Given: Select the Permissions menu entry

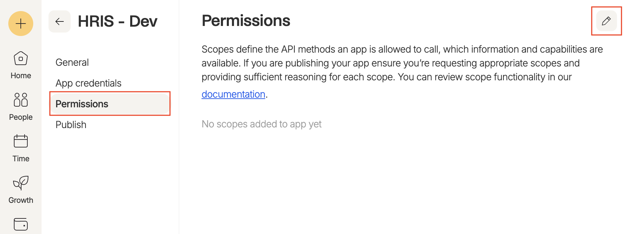Looking at the screenshot, I should tap(82, 103).
